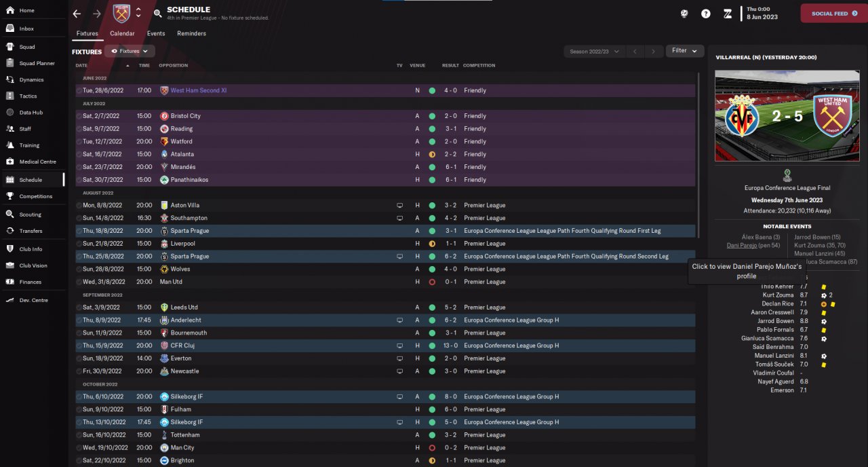Open Competitions trophy icon

[9, 196]
